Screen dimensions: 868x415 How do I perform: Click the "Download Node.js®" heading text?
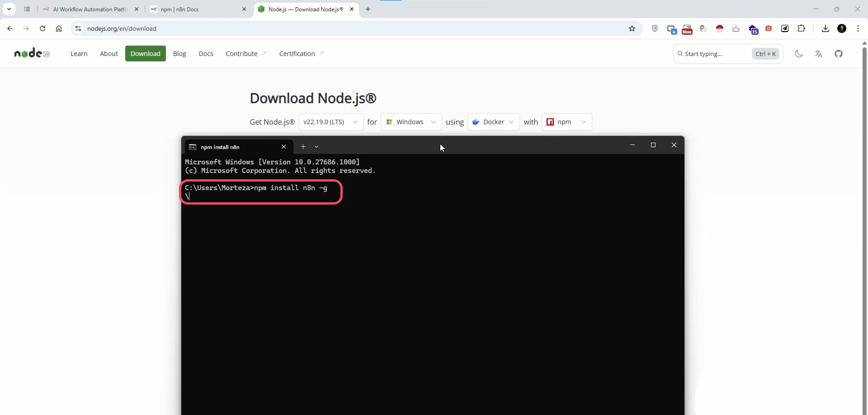click(x=313, y=98)
